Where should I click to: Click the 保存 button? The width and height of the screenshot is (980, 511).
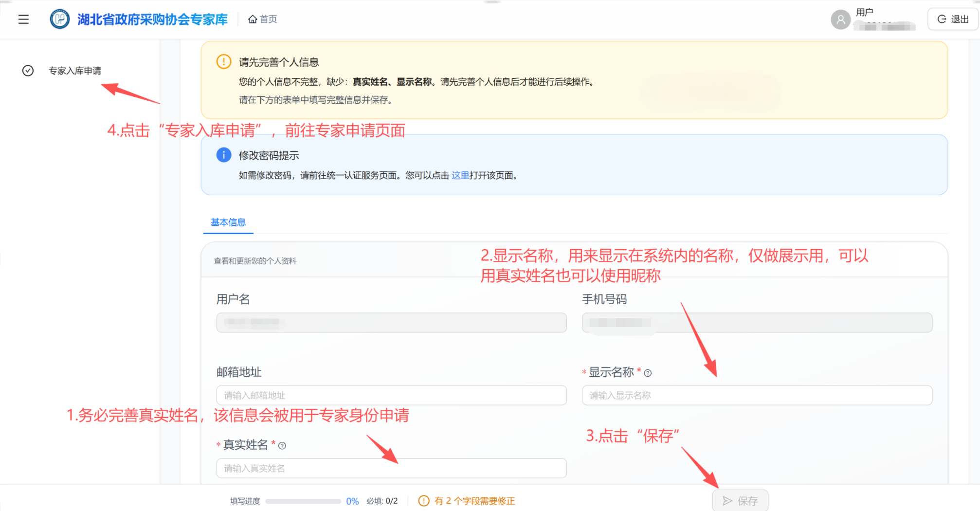(740, 500)
